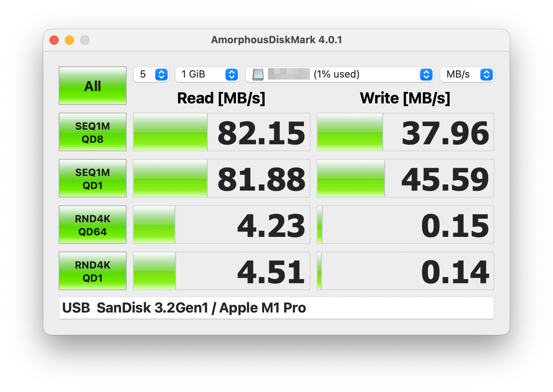
Task: Start the SEQ1M QD1 test
Action: click(93, 178)
